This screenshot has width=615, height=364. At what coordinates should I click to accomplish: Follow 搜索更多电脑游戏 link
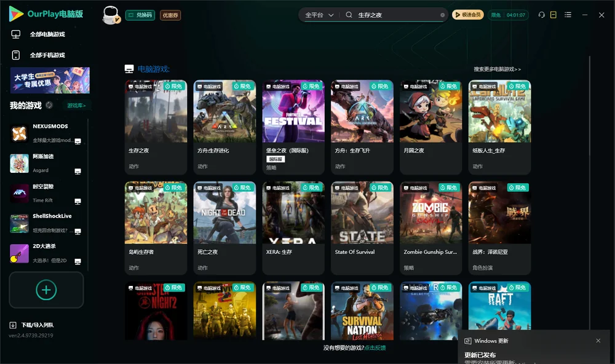(x=497, y=69)
